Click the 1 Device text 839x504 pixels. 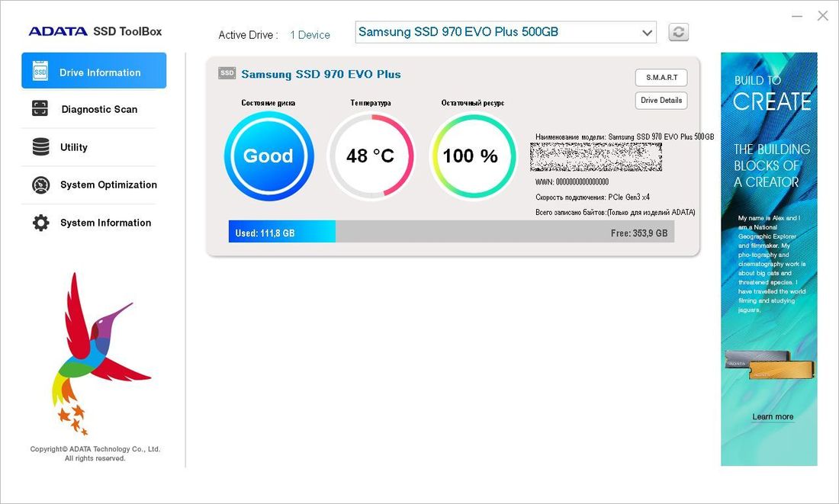pos(310,35)
